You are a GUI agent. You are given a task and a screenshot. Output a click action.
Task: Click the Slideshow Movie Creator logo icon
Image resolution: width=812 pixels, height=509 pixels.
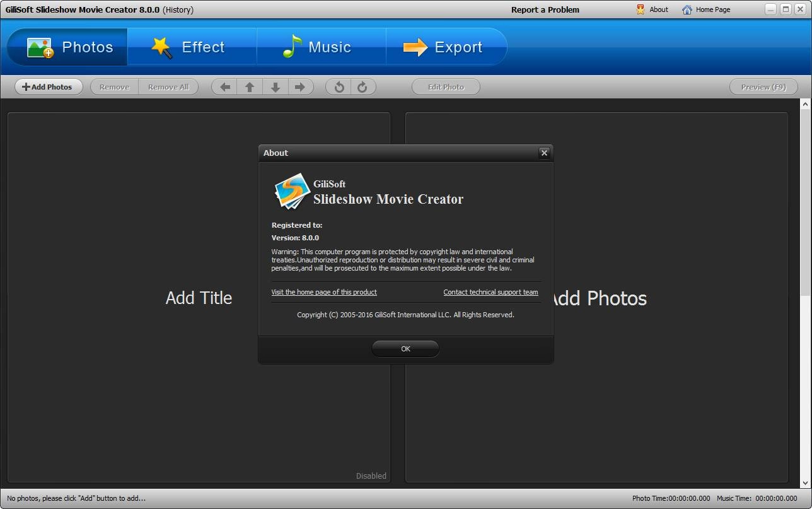pos(292,191)
